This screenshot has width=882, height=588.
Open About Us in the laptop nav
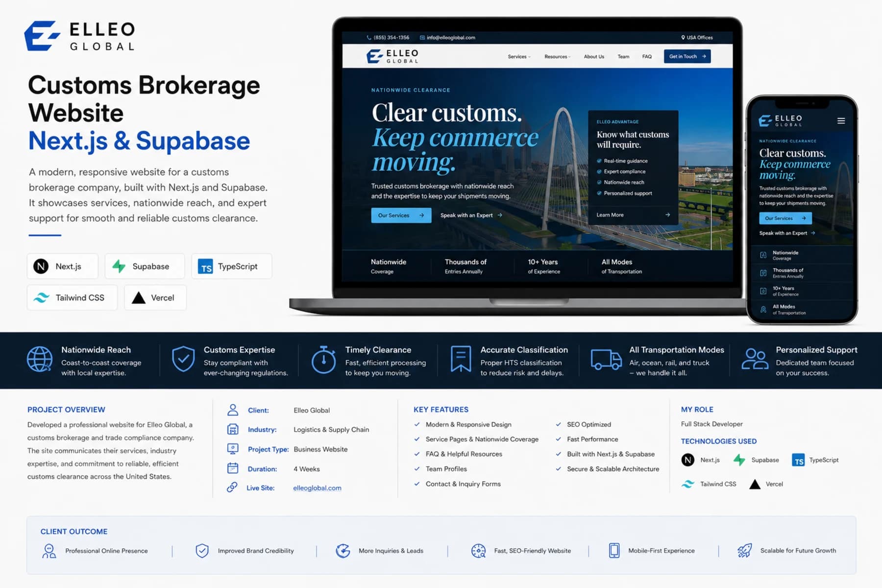pyautogui.click(x=594, y=56)
